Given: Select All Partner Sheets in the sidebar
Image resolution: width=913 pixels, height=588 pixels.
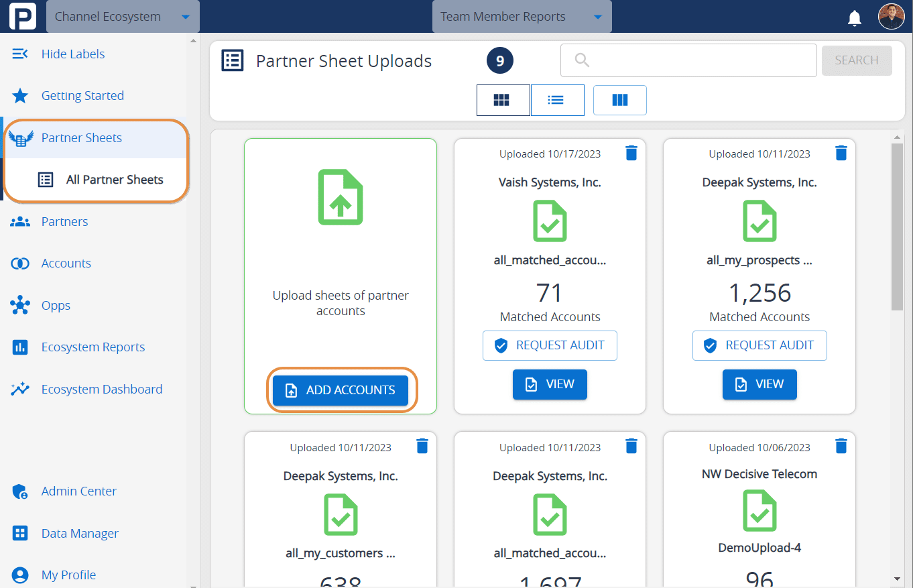Looking at the screenshot, I should pyautogui.click(x=114, y=179).
